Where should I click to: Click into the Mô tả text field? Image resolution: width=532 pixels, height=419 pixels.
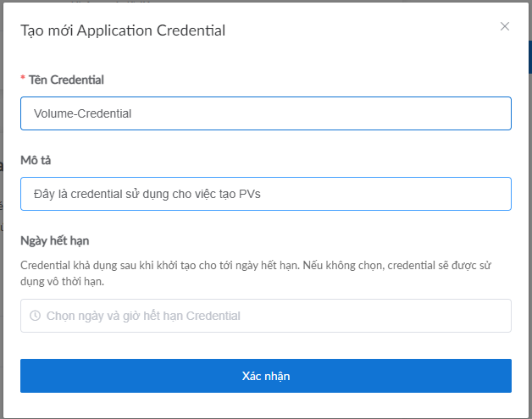click(265, 194)
